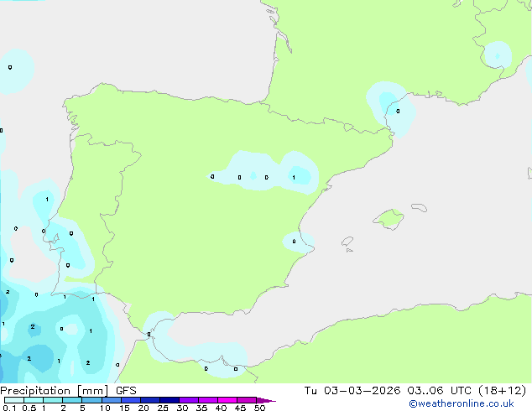Click the date text "Tu 03-03-2026"

[352, 391]
